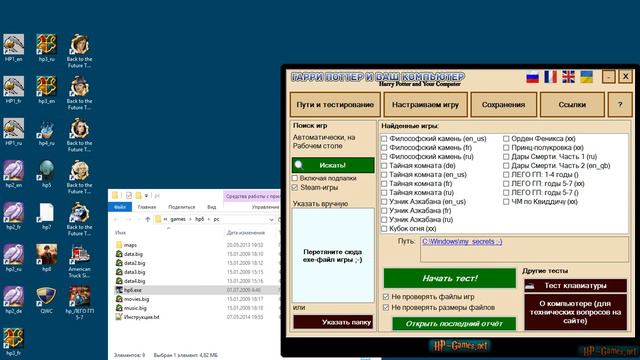Expand Explorer address bar history dropdown
The width and height of the screenshot is (640, 360).
(271, 220)
